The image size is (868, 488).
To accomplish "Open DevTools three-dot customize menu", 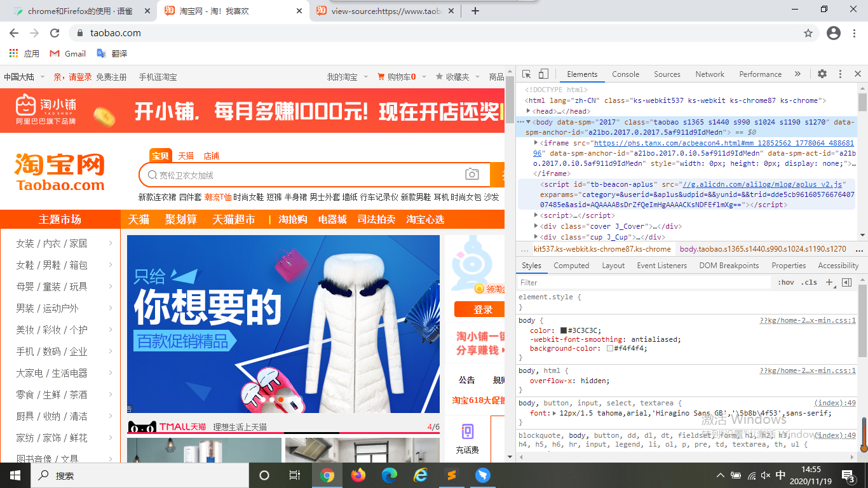I will (x=840, y=74).
